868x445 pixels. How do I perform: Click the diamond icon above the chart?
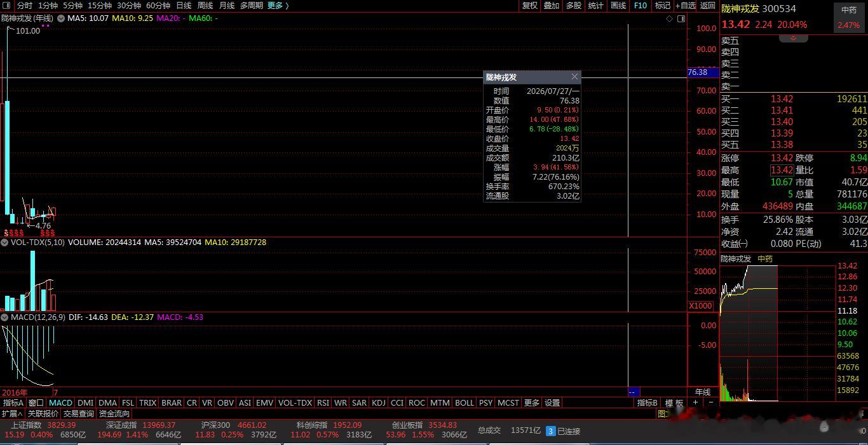[670, 19]
